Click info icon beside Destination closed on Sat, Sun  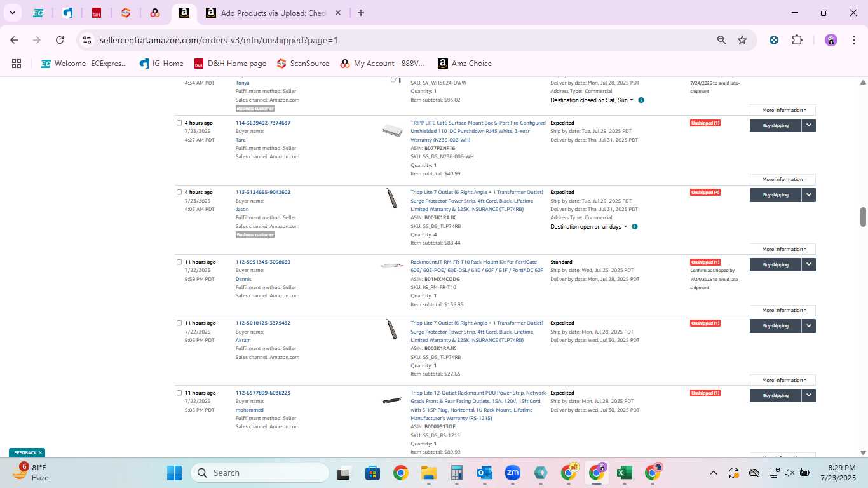(641, 100)
